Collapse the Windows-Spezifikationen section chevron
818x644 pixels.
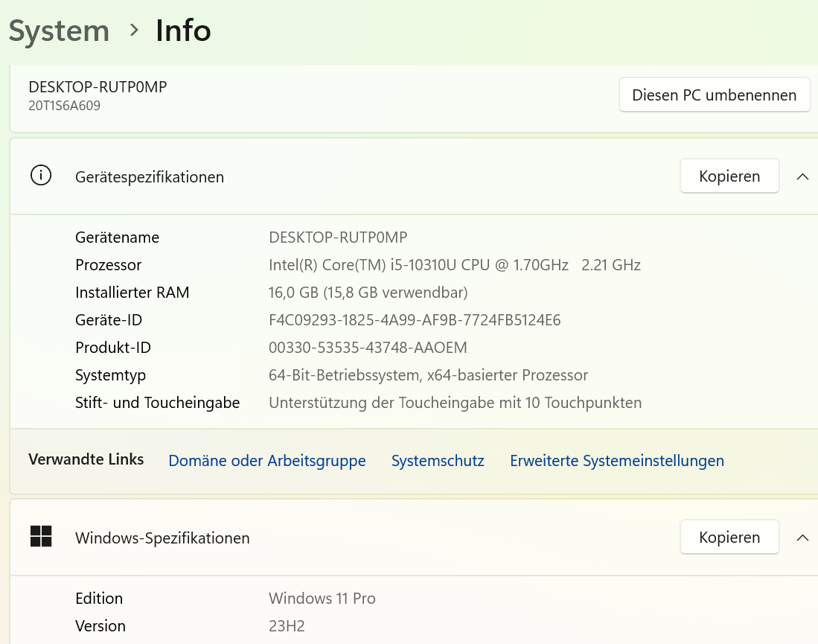(802, 538)
